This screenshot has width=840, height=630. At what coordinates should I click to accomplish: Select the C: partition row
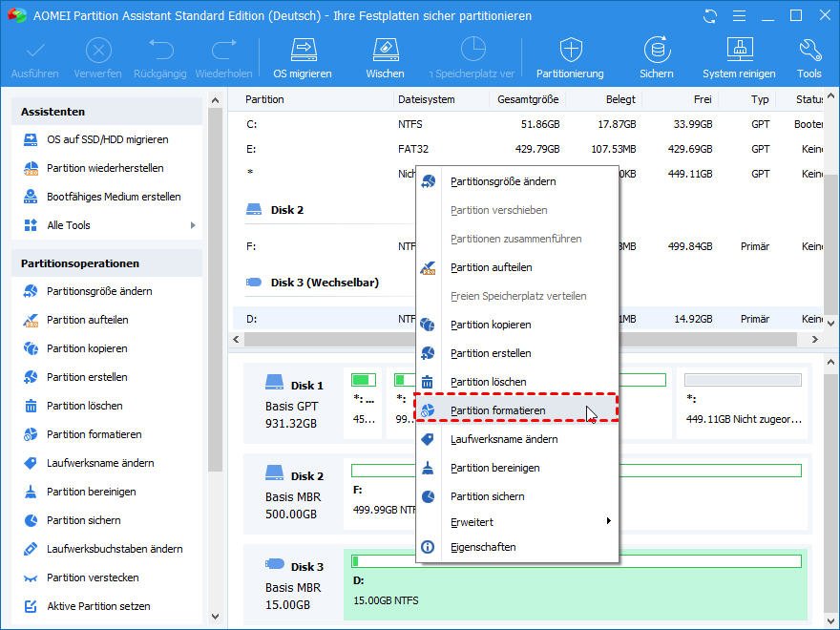coord(528,124)
